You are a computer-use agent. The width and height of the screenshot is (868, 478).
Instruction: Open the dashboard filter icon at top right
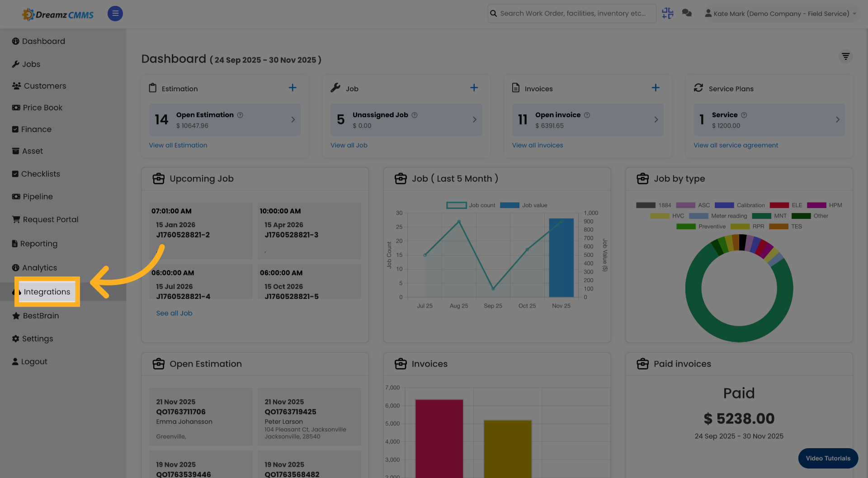[x=846, y=57]
